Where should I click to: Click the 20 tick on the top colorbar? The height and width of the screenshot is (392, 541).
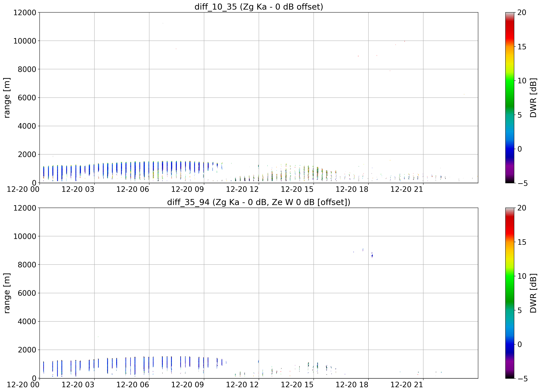point(522,13)
